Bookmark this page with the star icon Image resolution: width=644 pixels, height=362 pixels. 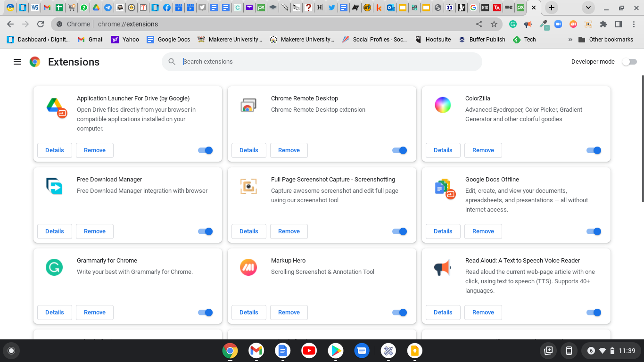pos(494,24)
